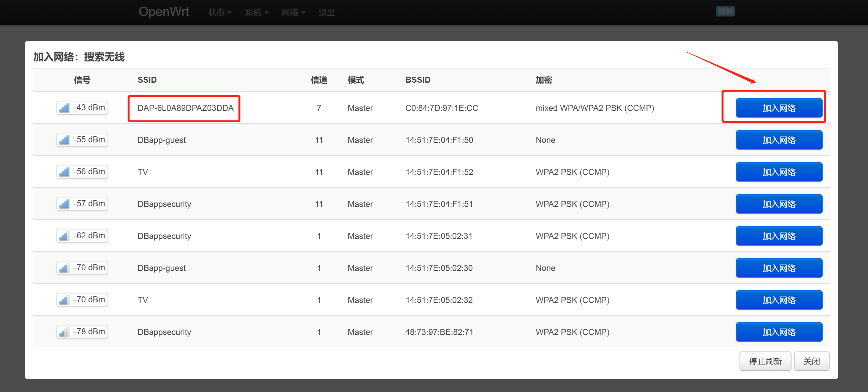This screenshot has height=392, width=868.
Task: Click the 信号 column header
Action: click(x=82, y=80)
